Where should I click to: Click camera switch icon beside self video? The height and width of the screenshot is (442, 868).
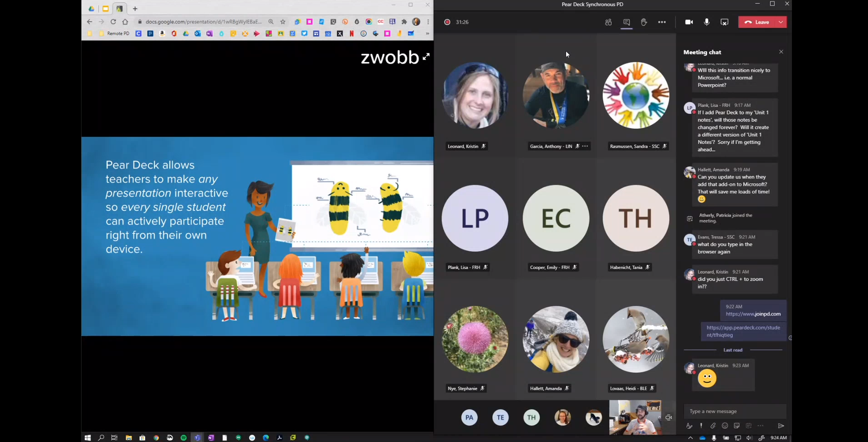[x=669, y=417]
